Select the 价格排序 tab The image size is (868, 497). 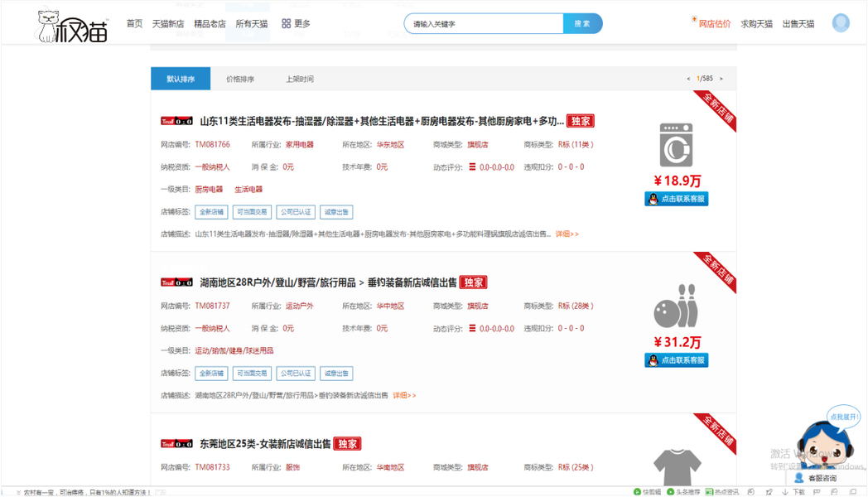[240, 79]
